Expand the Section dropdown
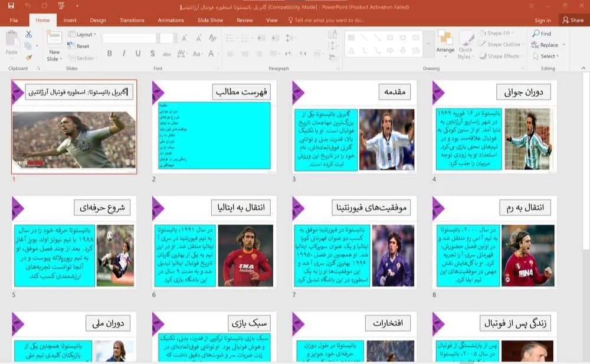Viewport: 590px width, 364px height. (x=83, y=58)
